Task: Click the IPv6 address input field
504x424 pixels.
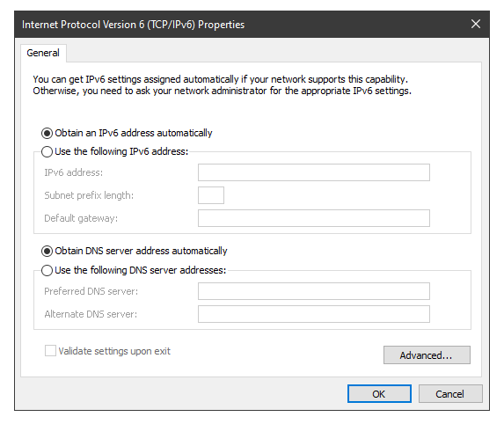Action: pyautogui.click(x=314, y=172)
